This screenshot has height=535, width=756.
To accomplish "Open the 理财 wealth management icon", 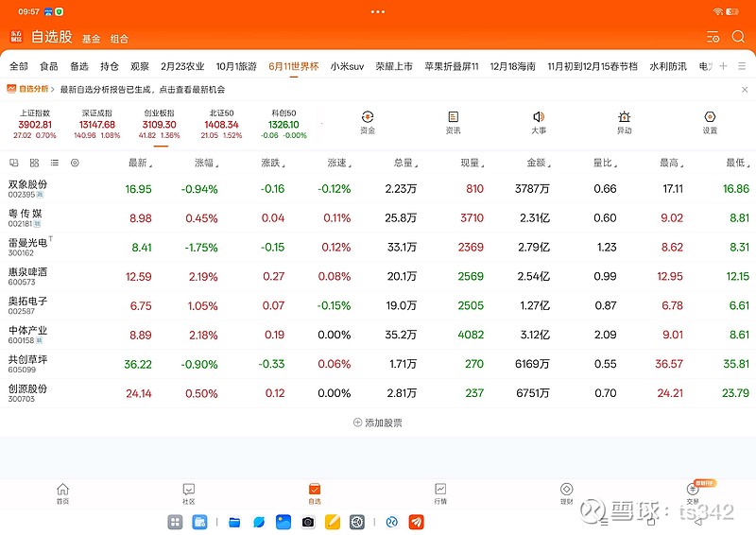I will (566, 493).
